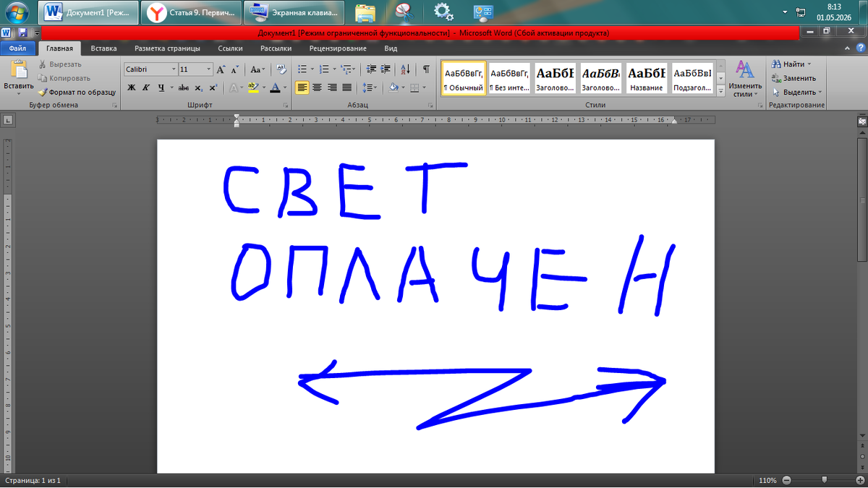This screenshot has height=488, width=868.
Task: Click the Заменить button
Action: (x=793, y=78)
